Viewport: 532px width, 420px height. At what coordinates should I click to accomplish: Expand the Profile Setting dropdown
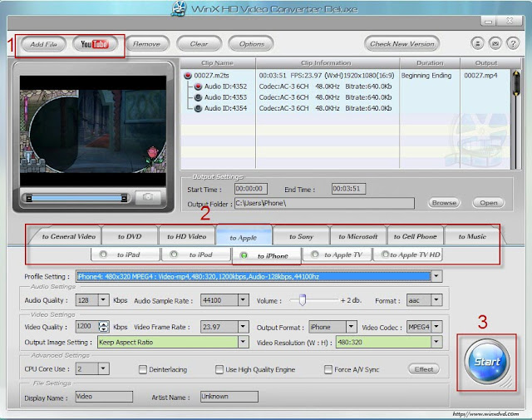tap(436, 276)
